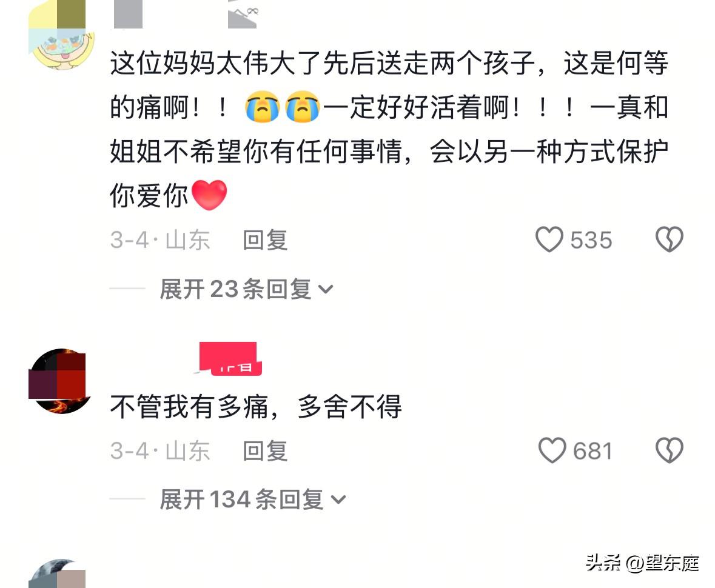The image size is (715, 588).
Task: Dislike the comment about the great mother
Action: click(x=669, y=240)
